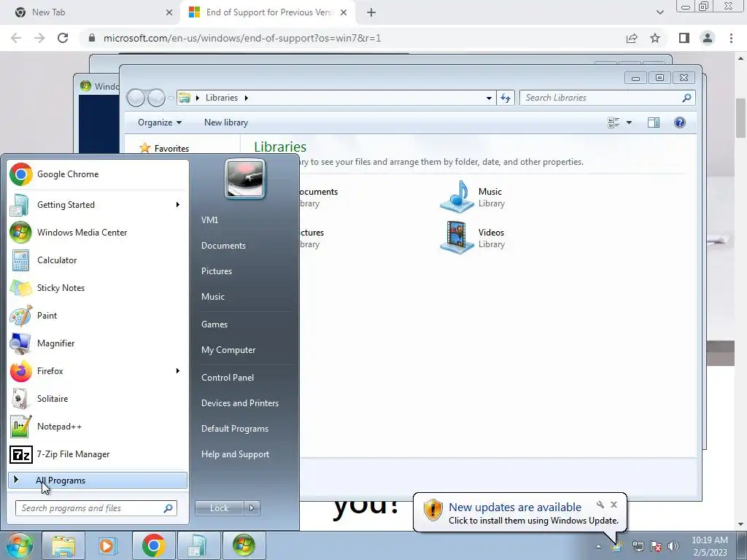Open Magnifier tool
Image resolution: width=747 pixels, height=560 pixels.
coord(98,343)
